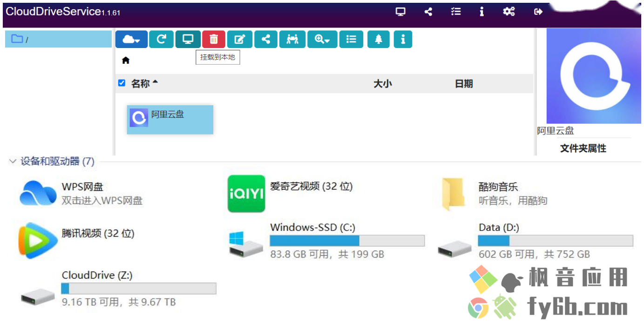
Task: Click the '双击进入WPS网盘' description text
Action: coord(102,201)
